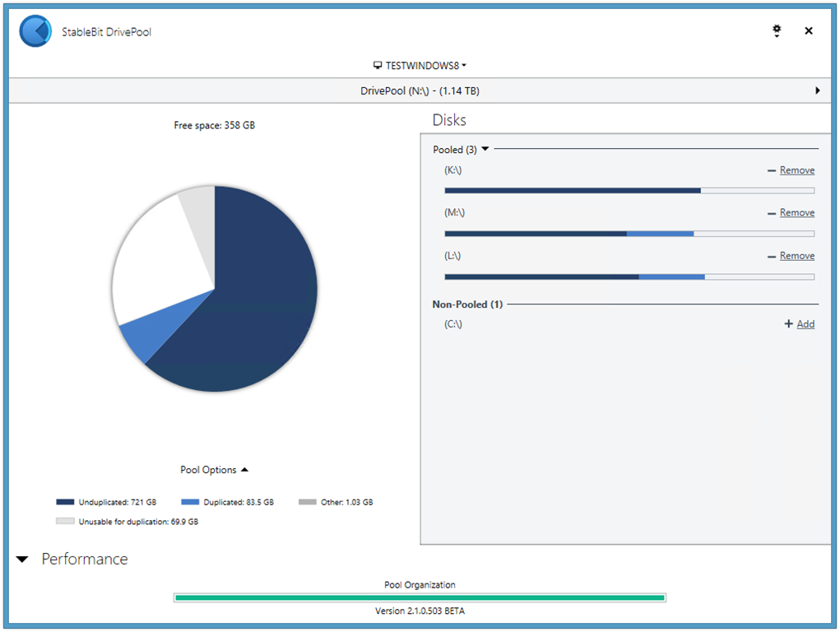Select the (C:\) non-pooled disk label
The width and height of the screenshot is (840, 632).
click(452, 323)
